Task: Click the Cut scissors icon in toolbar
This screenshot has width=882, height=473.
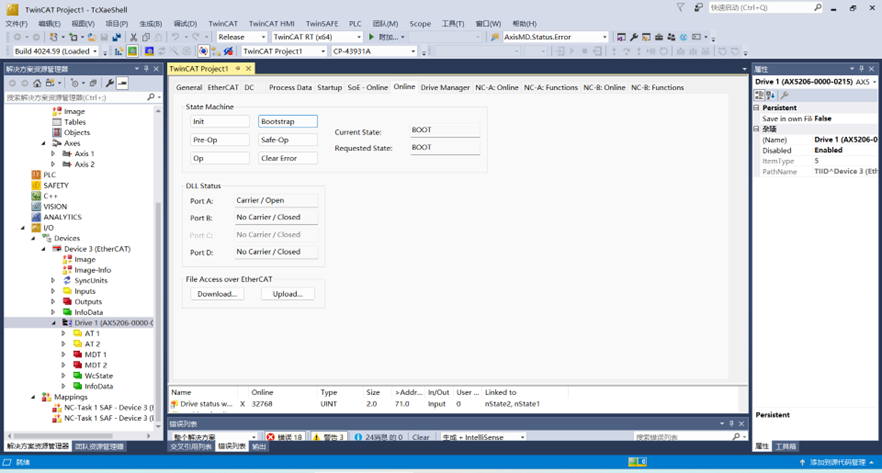Action: pos(133,37)
